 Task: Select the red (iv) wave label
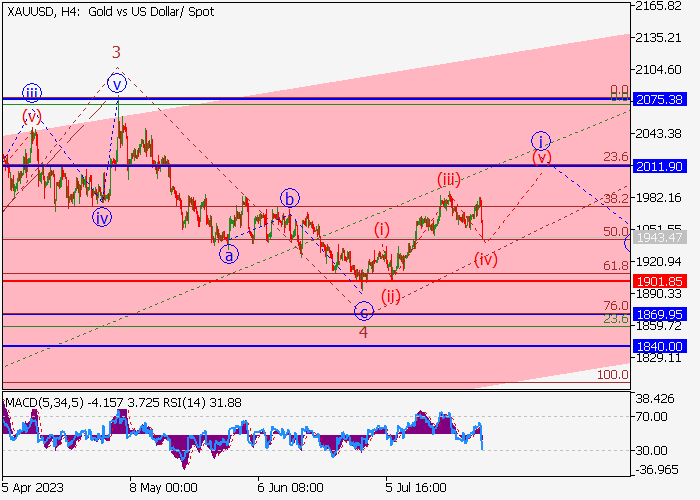[486, 259]
